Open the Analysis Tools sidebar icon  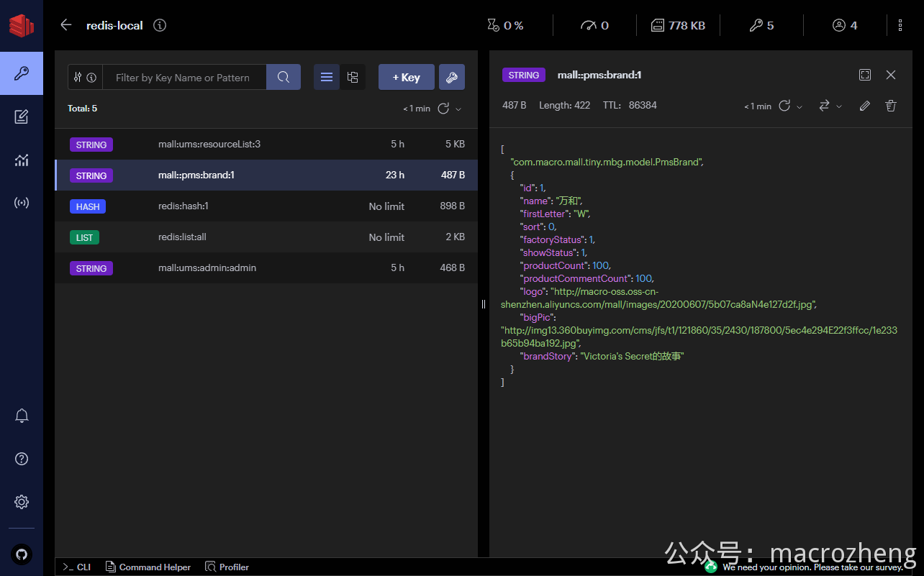[x=22, y=160]
